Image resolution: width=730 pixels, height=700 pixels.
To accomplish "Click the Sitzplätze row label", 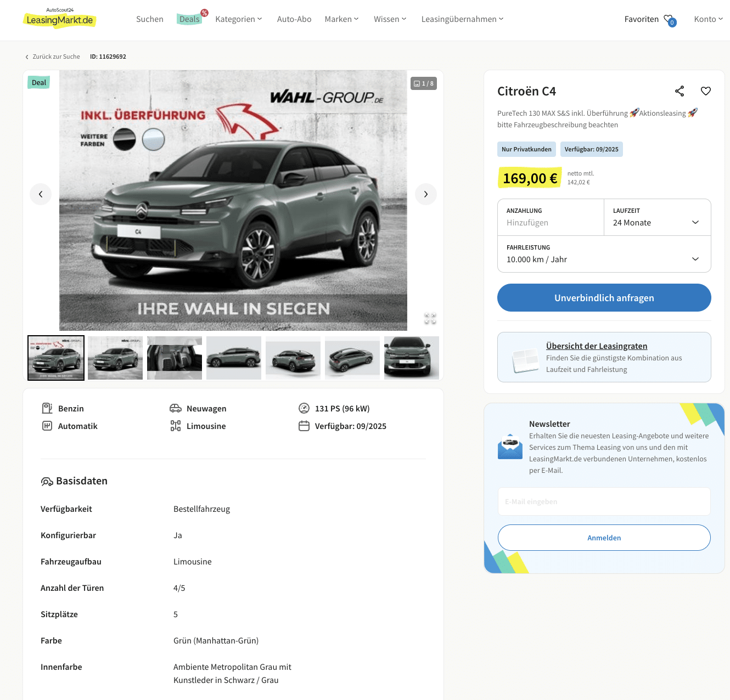I will point(59,614).
